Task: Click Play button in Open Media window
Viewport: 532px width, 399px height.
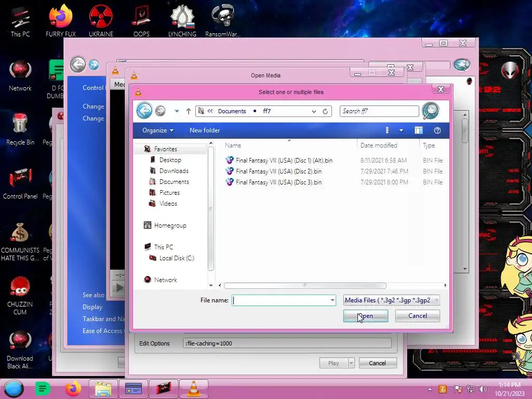Action: coord(334,363)
